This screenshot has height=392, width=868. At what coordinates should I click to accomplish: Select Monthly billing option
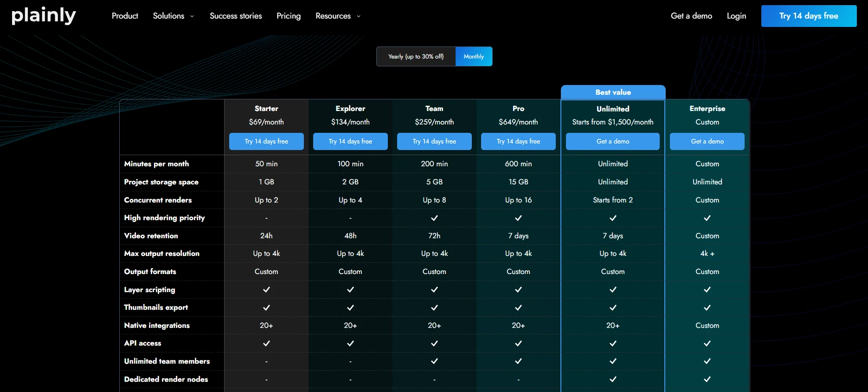point(474,56)
